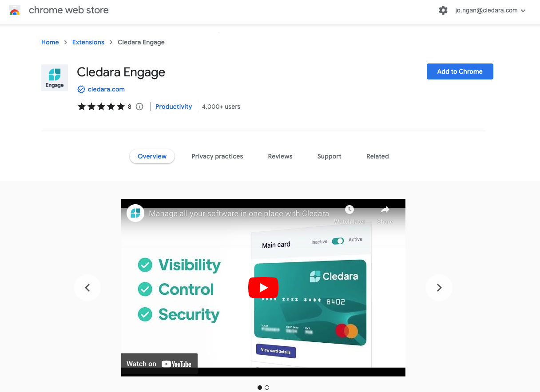Show next slide with right arrow

click(x=439, y=288)
